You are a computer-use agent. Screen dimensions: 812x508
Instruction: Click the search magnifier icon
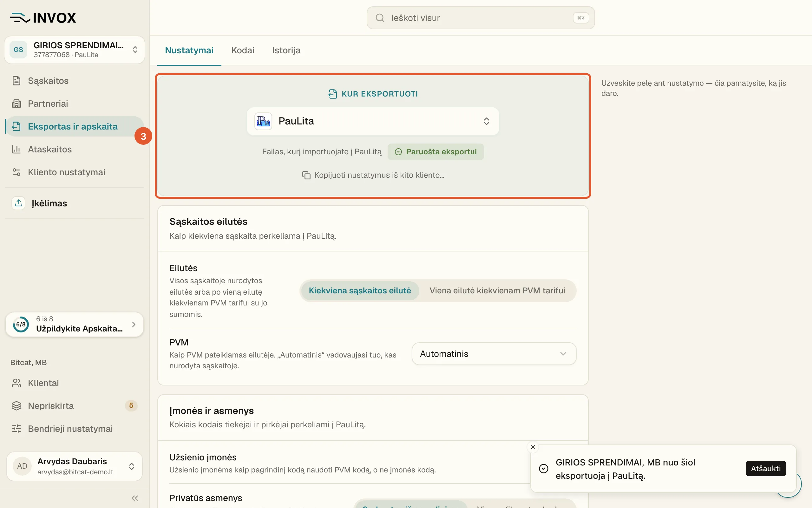pyautogui.click(x=380, y=18)
